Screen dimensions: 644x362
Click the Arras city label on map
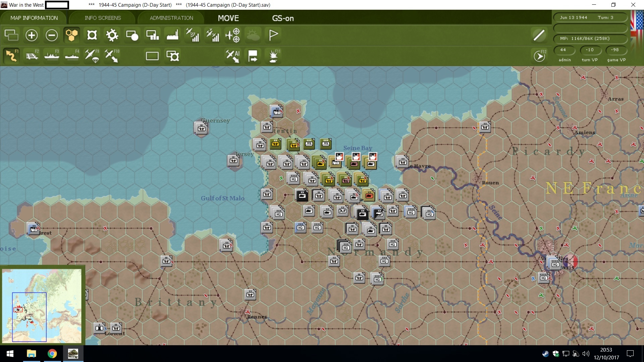coord(616,99)
